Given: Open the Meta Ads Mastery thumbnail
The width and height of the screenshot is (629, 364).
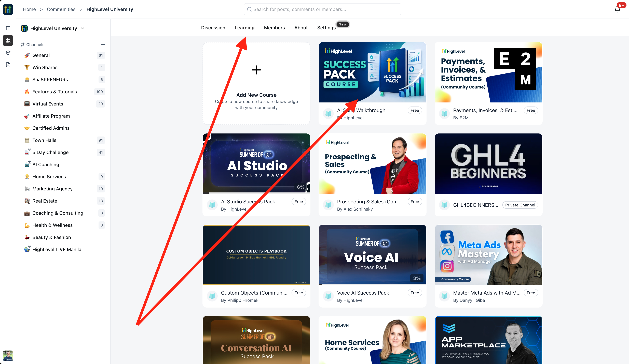Looking at the screenshot, I should (x=488, y=255).
